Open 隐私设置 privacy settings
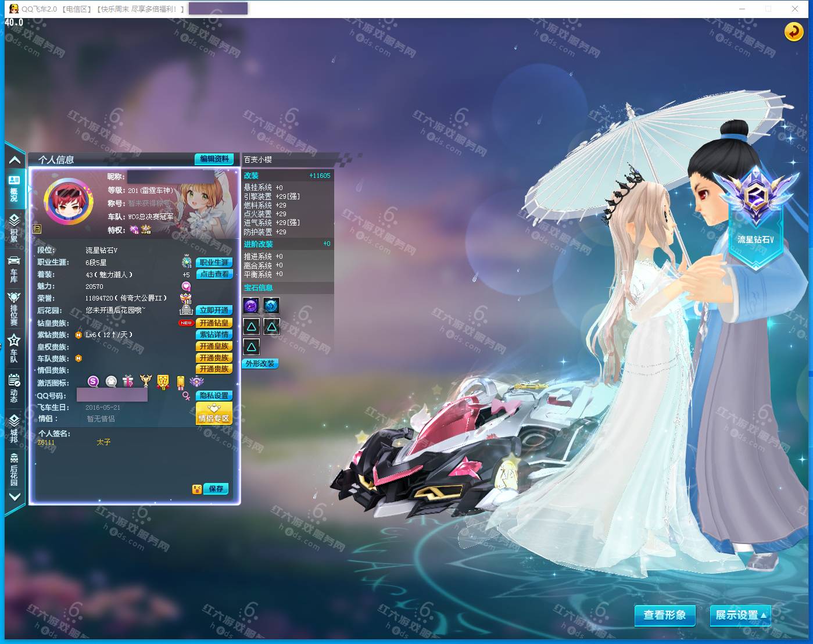The image size is (813, 644). click(214, 395)
